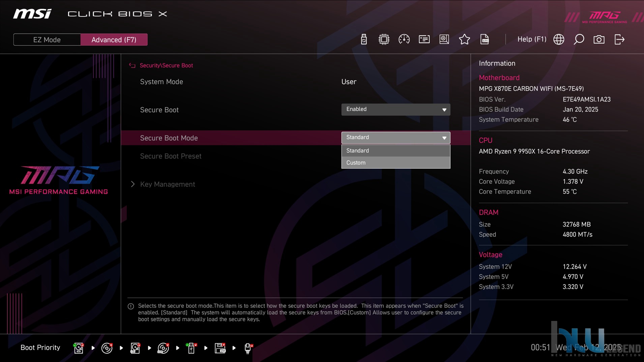Click the CPU section heading
The image size is (644, 362).
[x=486, y=140]
